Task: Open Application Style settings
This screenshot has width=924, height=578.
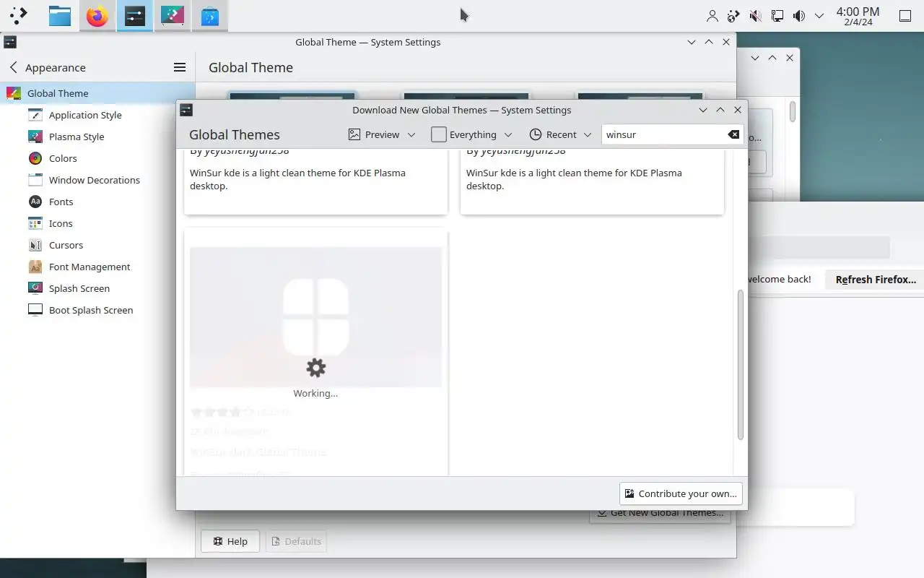Action: click(x=97, y=115)
